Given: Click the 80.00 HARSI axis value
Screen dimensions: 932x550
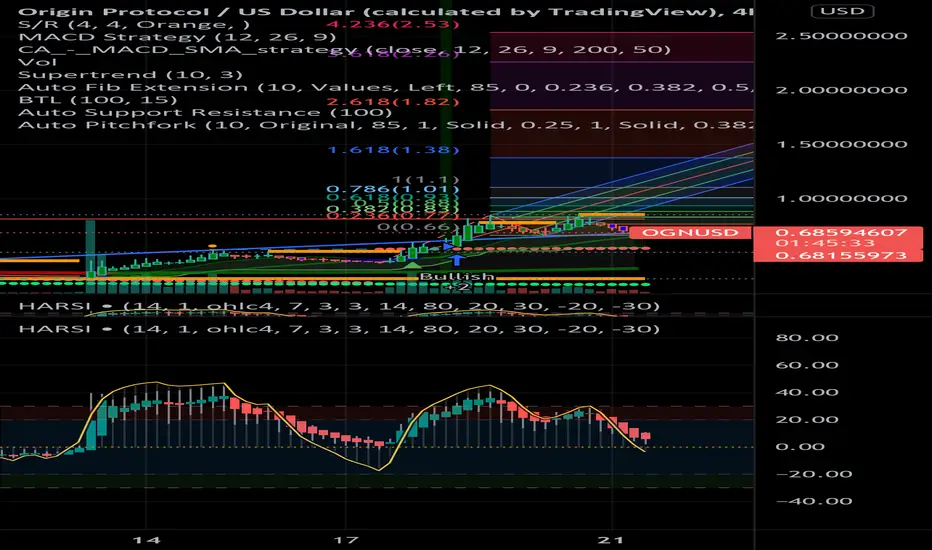Looking at the screenshot, I should click(807, 338).
